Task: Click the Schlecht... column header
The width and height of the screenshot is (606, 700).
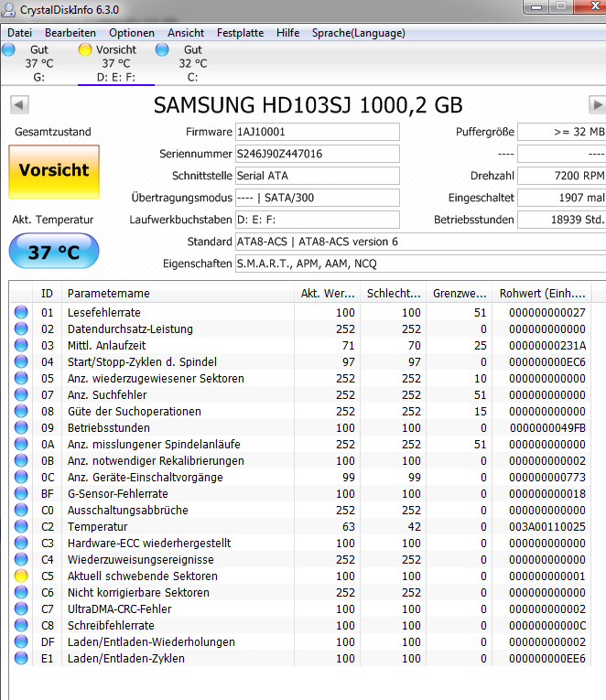Action: click(394, 294)
